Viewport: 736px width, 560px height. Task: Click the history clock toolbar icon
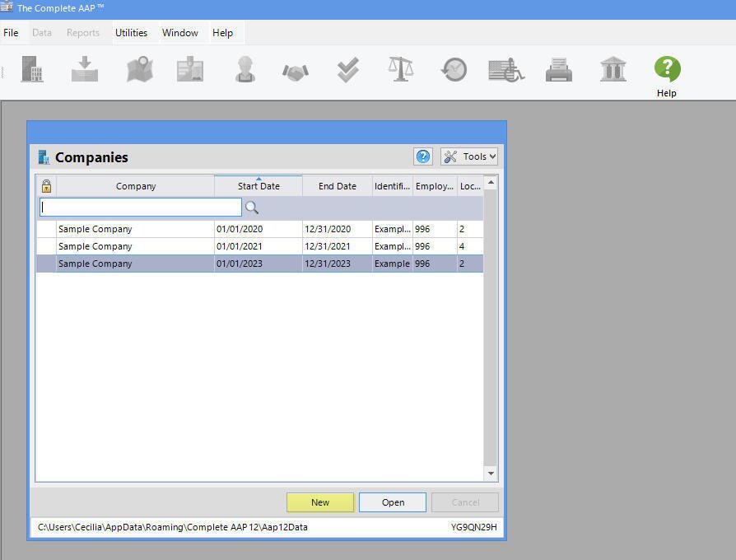coord(454,69)
